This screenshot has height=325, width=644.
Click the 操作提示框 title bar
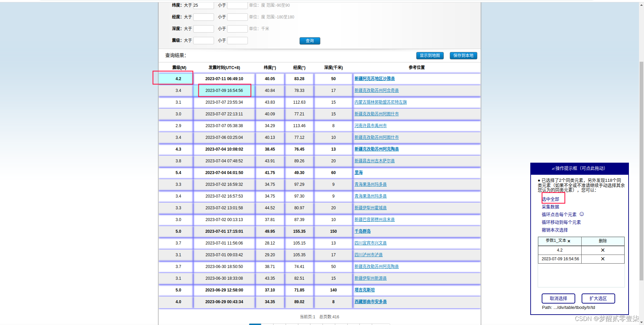pyautogui.click(x=579, y=168)
